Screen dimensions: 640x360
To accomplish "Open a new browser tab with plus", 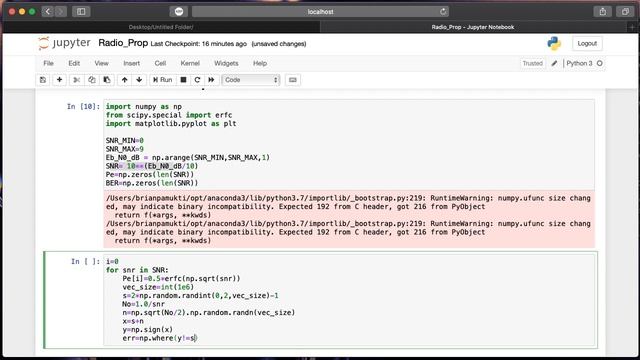I will click(x=632, y=27).
